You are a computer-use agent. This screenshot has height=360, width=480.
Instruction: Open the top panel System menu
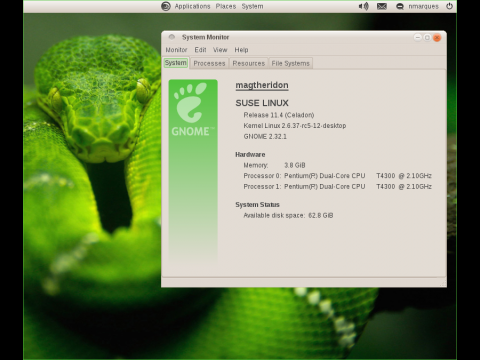[252, 6]
